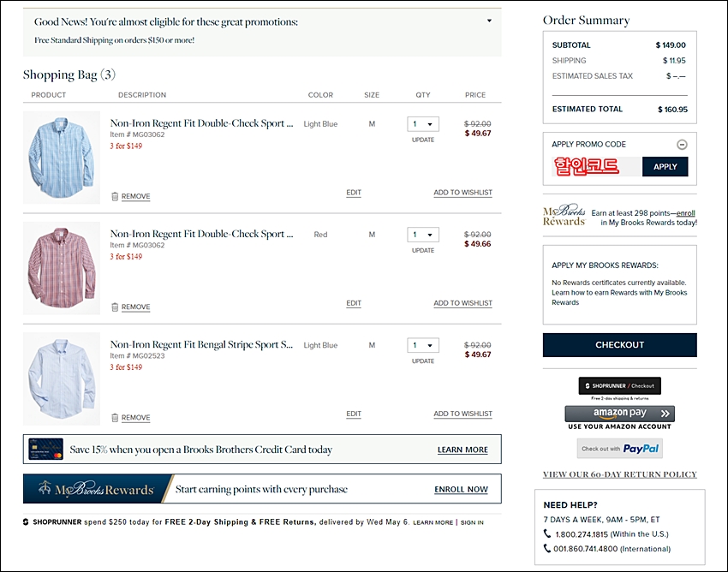Click the phone icon beside 1.800.274.1815
Image resolution: width=728 pixels, height=572 pixels.
pos(547,533)
